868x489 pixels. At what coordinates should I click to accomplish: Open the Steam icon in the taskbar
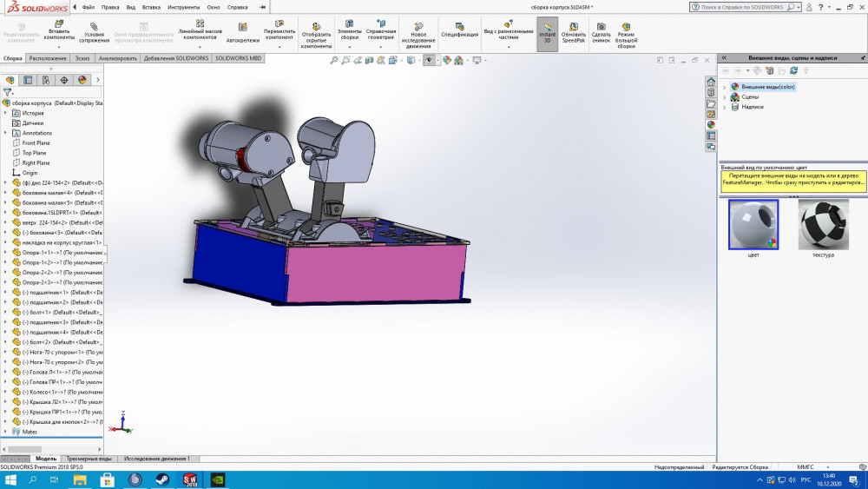[162, 479]
